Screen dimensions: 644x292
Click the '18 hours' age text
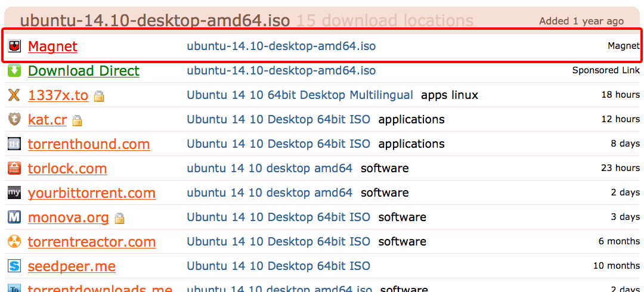[x=621, y=95]
